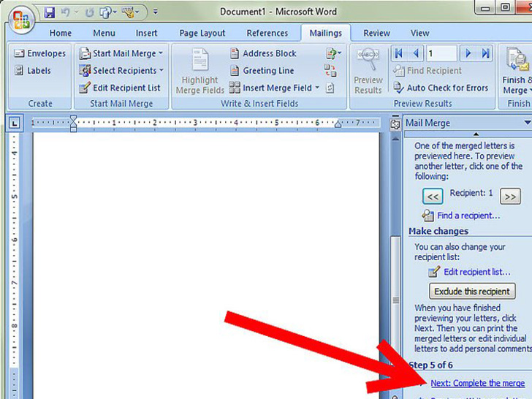
Task: Click Edit recipient list link in pane
Action: (x=477, y=272)
